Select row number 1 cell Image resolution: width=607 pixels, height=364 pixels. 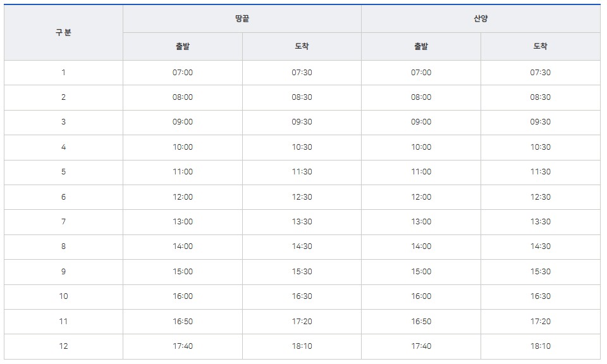[63, 73]
